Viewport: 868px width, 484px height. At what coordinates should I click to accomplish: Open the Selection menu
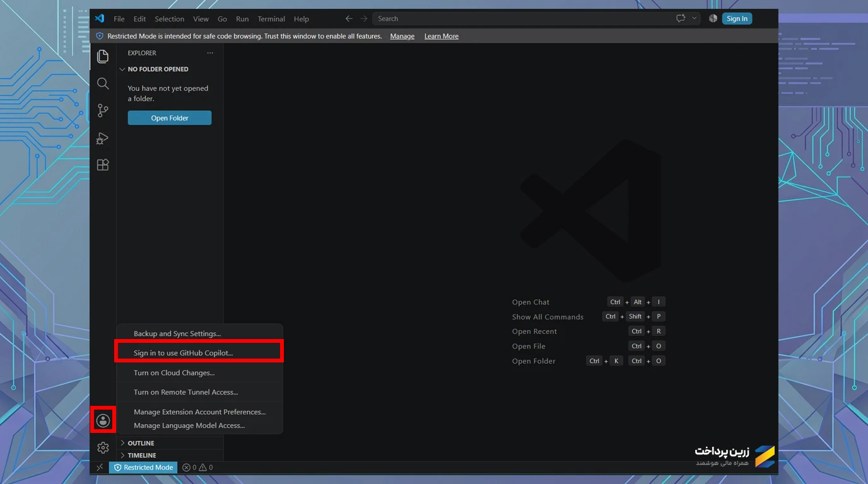pyautogui.click(x=170, y=19)
